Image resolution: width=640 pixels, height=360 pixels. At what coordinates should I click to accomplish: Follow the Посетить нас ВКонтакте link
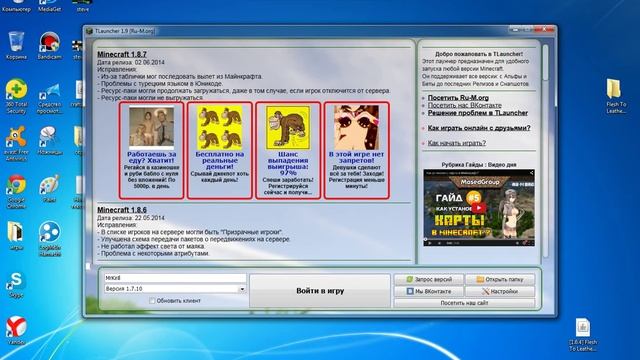(464, 105)
